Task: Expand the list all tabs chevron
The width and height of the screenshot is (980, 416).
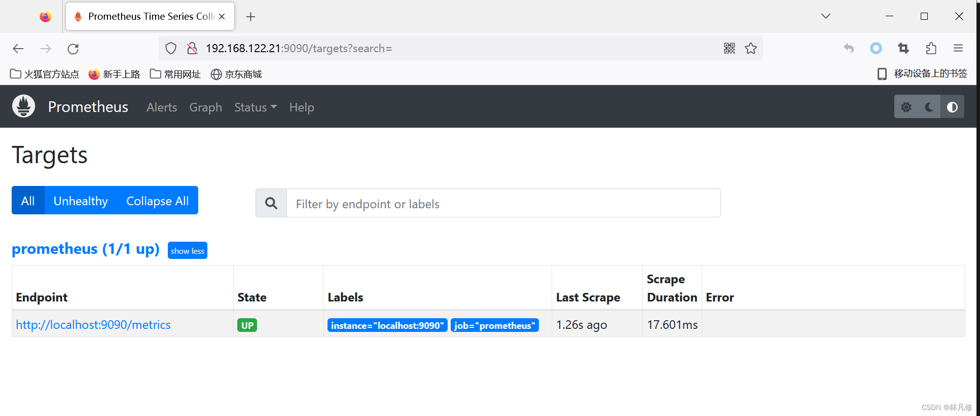Action: (x=826, y=16)
